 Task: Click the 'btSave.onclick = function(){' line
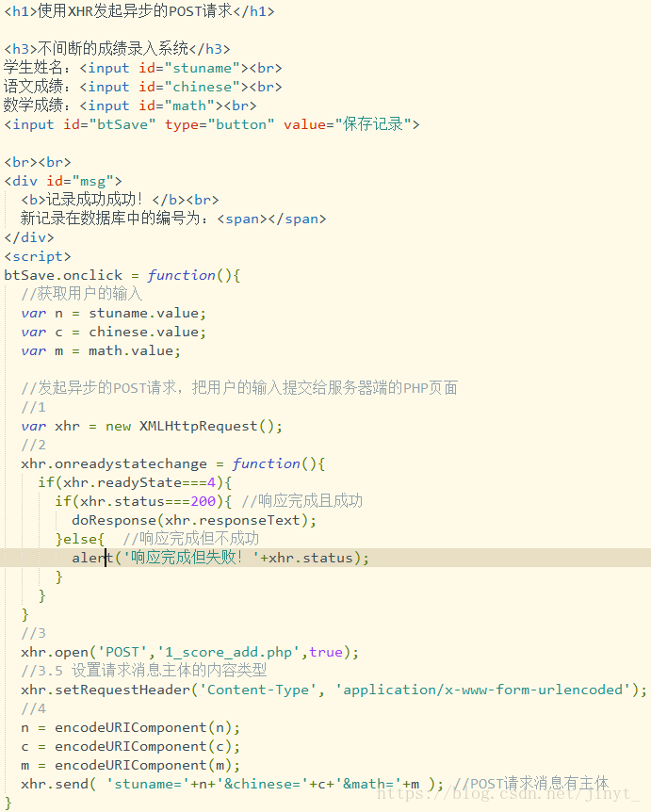[x=122, y=275]
